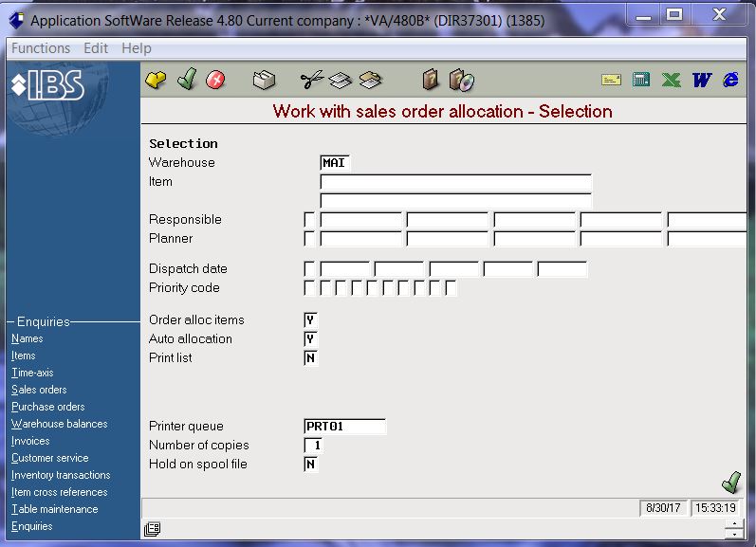
Task: Click the first wide Planner field
Action: pos(360,239)
